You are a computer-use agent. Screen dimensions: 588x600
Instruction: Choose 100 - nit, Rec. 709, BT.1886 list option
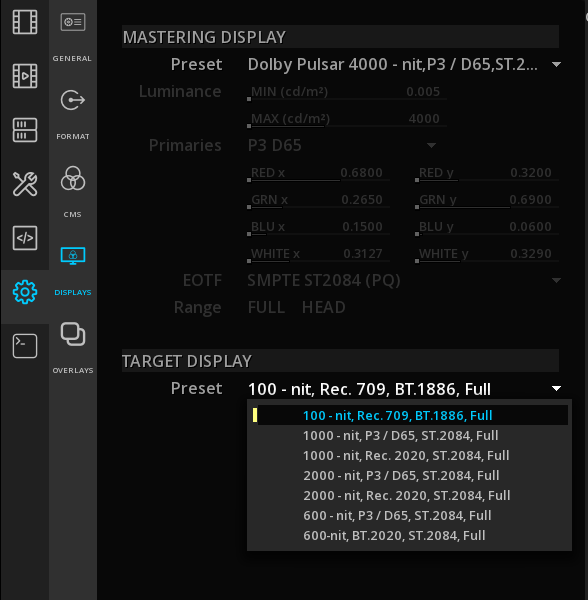(409, 416)
